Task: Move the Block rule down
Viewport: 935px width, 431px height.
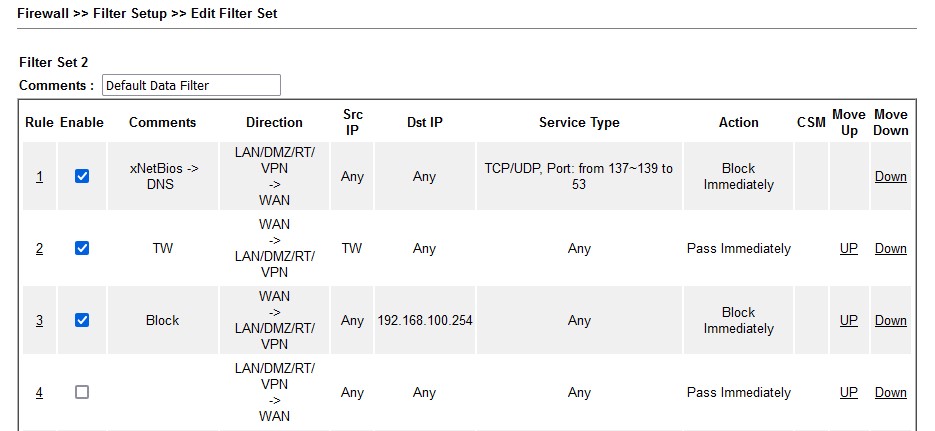Action: pyautogui.click(x=890, y=321)
